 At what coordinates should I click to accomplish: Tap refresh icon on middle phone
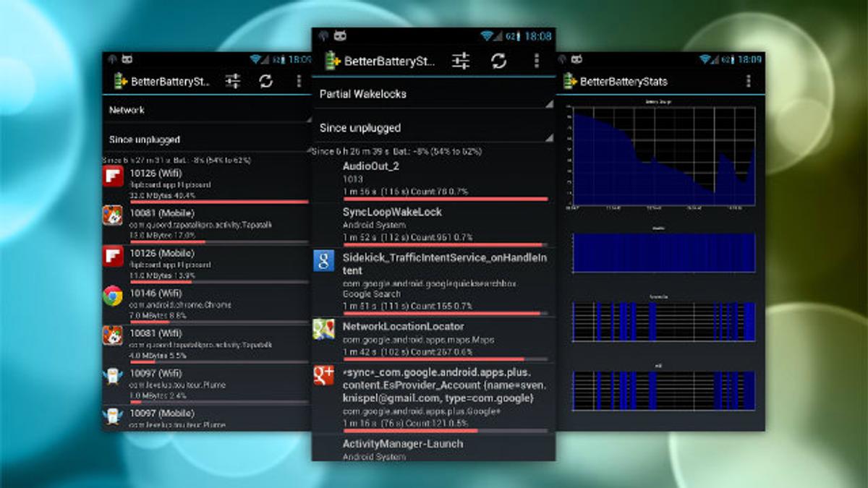498,61
